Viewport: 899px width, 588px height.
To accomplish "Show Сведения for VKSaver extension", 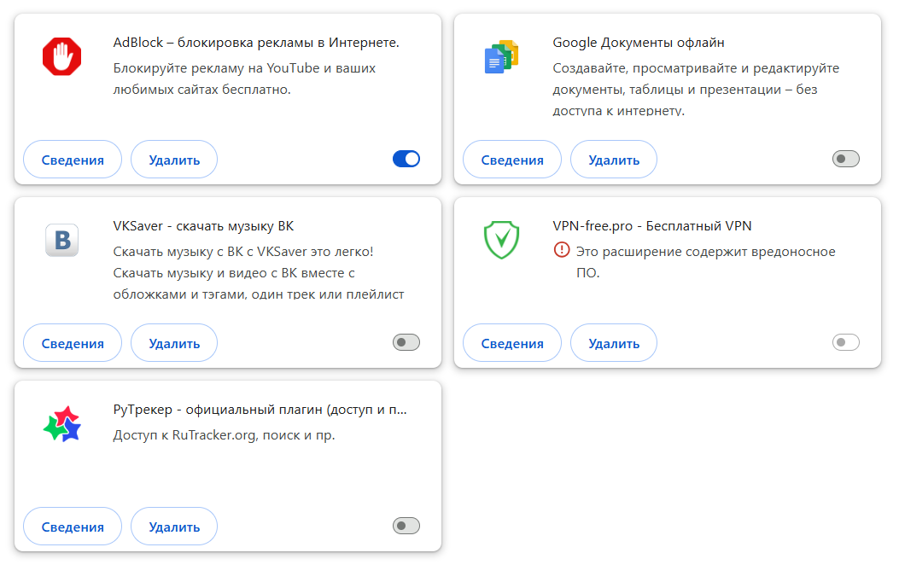I will click(x=73, y=343).
